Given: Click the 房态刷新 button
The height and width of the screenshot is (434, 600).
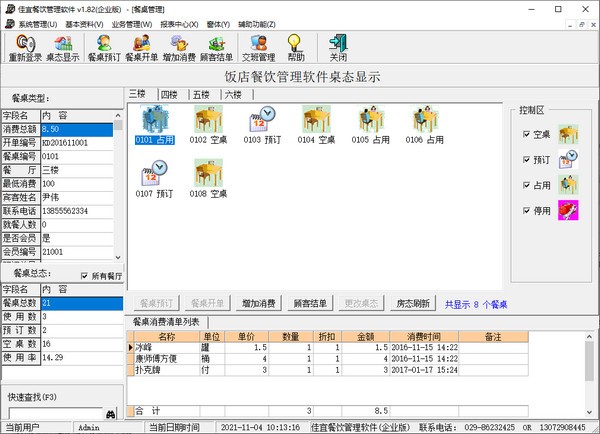Looking at the screenshot, I should pyautogui.click(x=412, y=303).
